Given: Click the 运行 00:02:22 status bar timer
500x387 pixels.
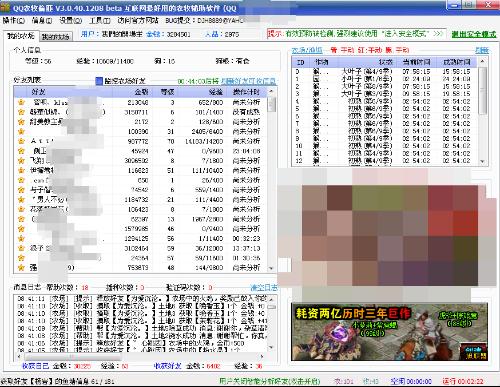Looking at the screenshot, I should 463,381.
